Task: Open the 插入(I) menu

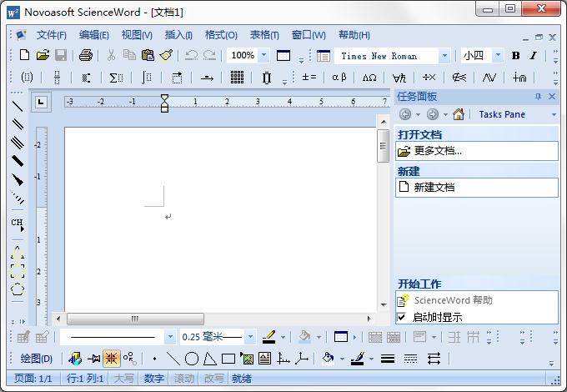Action: click(178, 35)
